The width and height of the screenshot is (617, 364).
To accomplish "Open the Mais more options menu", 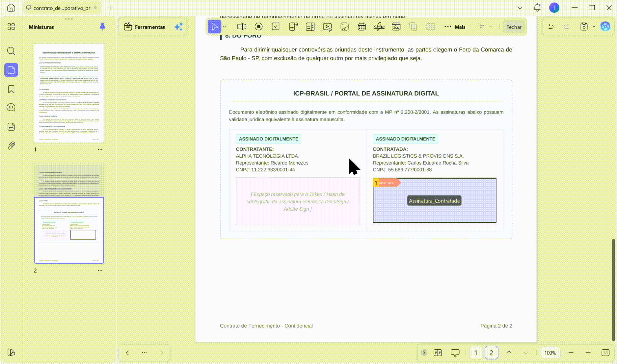I will pos(455,27).
